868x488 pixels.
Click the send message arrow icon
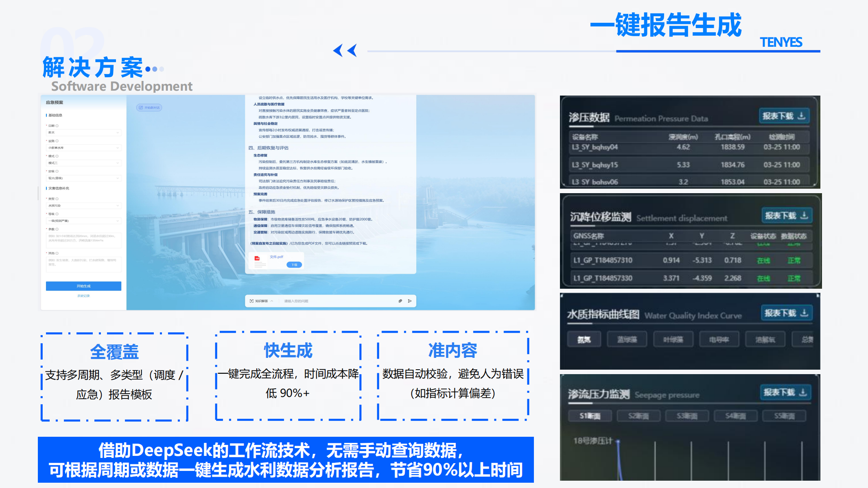click(410, 301)
